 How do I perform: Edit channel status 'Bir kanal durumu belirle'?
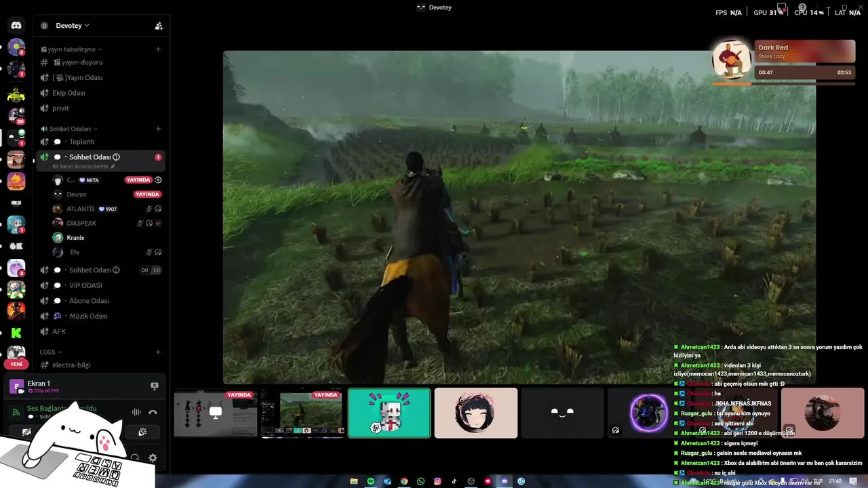pyautogui.click(x=84, y=167)
